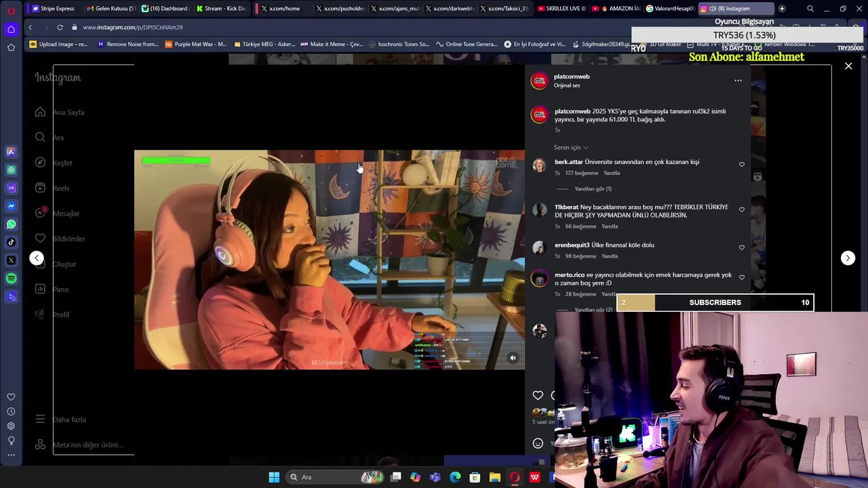Like erenbequit3's comment
868x488 pixels.
click(x=741, y=247)
